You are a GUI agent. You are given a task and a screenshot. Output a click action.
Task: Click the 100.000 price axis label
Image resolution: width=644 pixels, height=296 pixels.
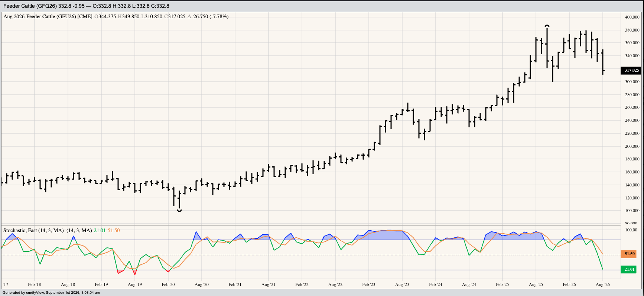point(632,211)
